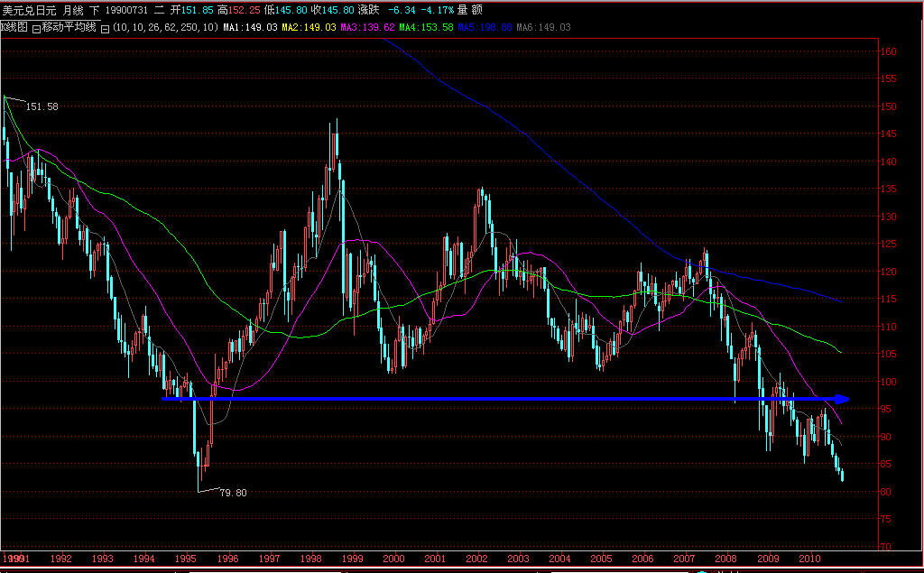Click the 美元兑日元 currency pair title
The width and height of the screenshot is (924, 573).
(x=28, y=10)
